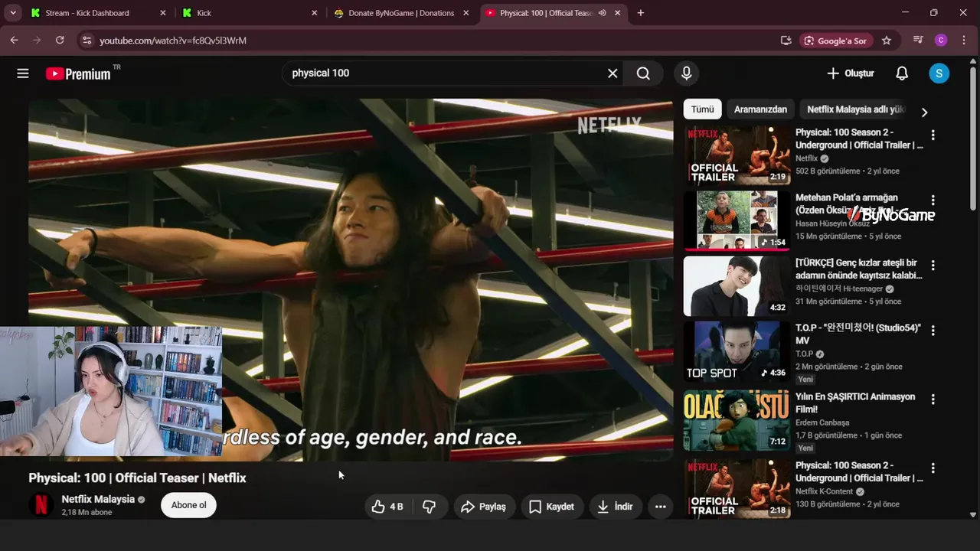Click the video title Physical: 100 Official Teaser

click(x=137, y=478)
